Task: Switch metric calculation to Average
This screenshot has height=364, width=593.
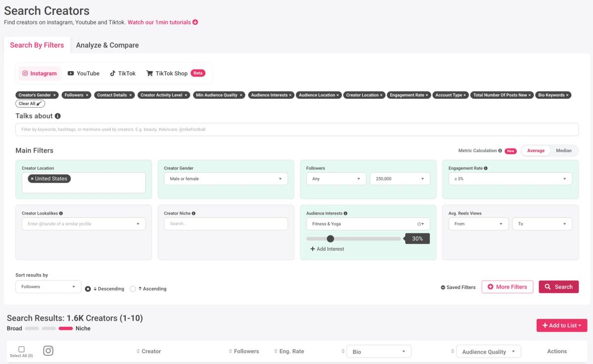Action: (x=536, y=151)
